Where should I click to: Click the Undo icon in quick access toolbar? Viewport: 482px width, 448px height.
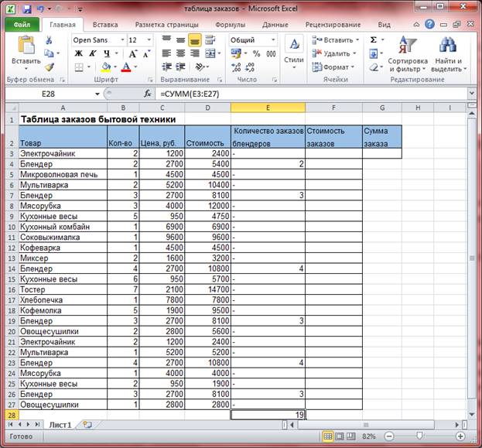click(40, 9)
